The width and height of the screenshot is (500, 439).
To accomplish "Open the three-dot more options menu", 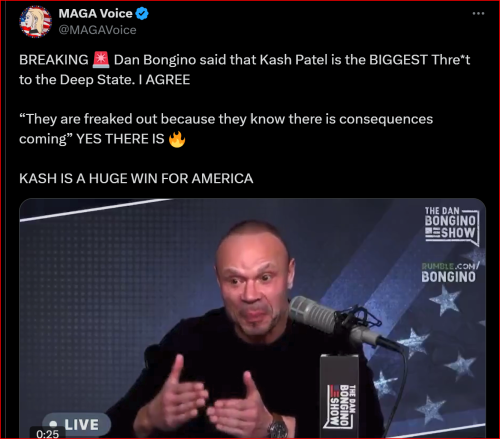I will coord(478,13).
